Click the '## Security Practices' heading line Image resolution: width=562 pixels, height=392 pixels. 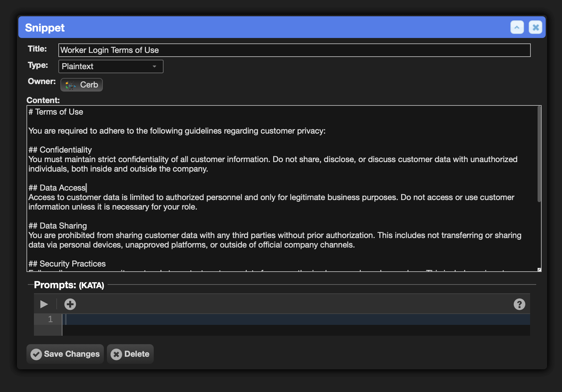coord(67,264)
